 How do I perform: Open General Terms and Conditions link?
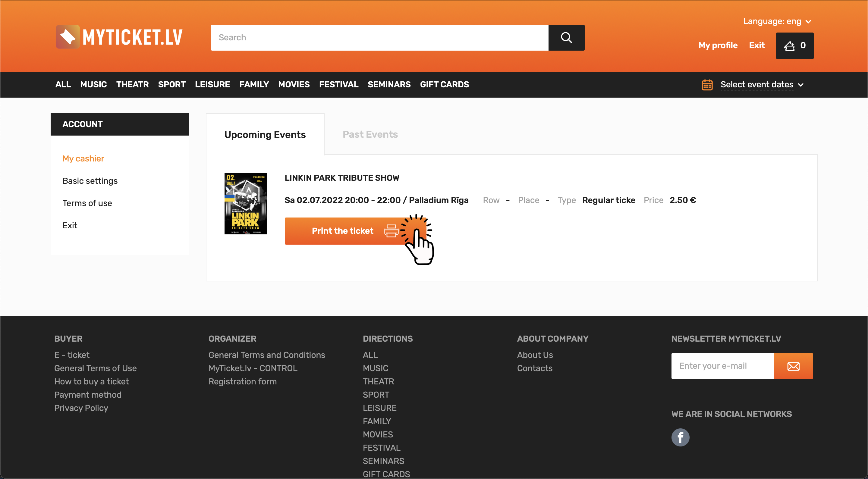click(266, 355)
